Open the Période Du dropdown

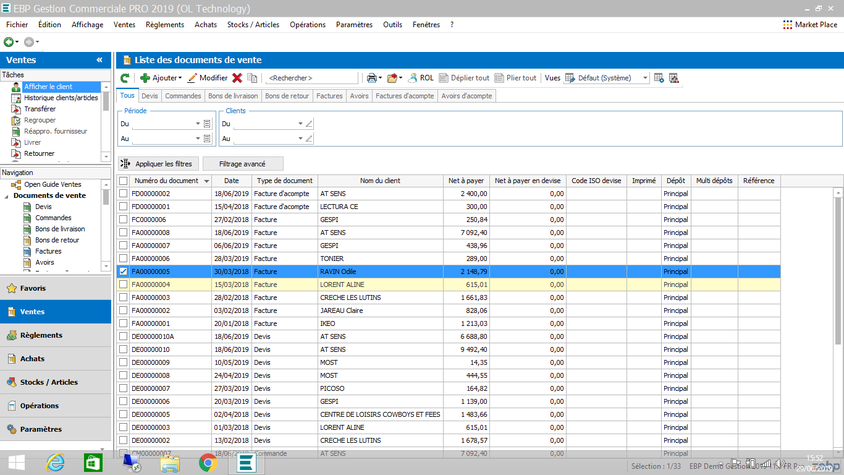[x=198, y=124]
